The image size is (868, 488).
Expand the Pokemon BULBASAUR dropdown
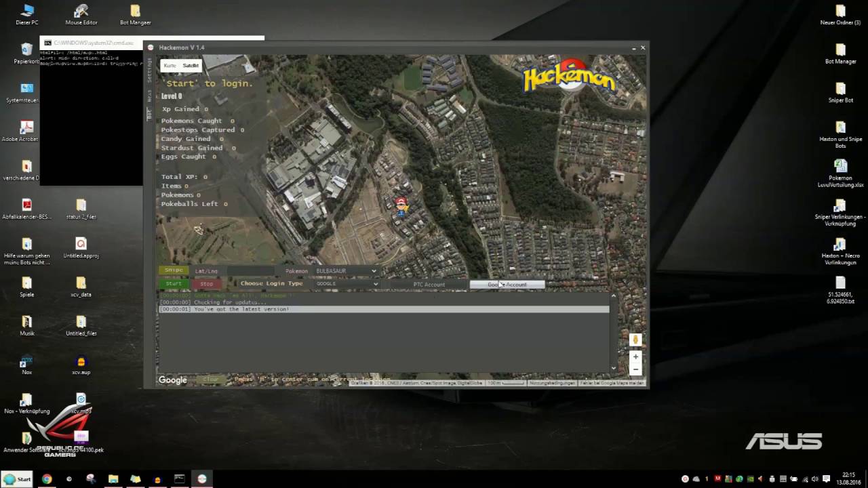coord(345,271)
